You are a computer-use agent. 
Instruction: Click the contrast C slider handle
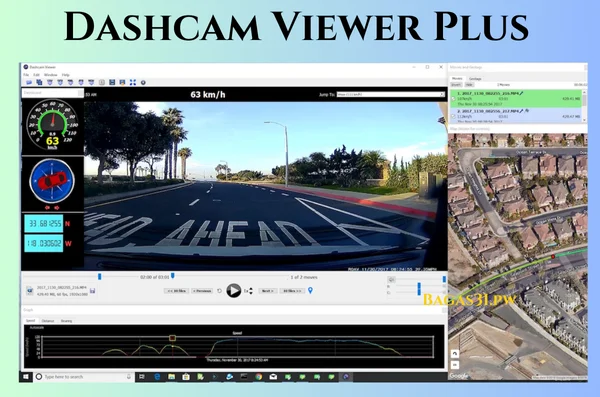(419, 292)
